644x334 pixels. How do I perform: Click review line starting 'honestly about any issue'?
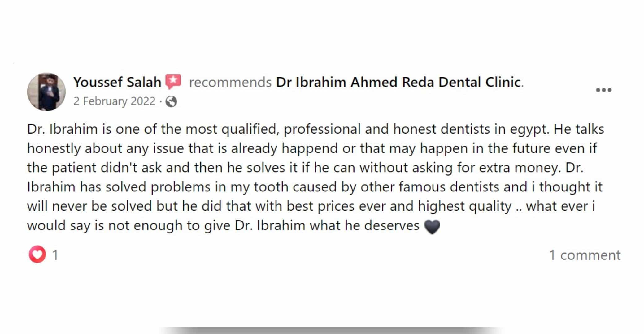click(312, 148)
